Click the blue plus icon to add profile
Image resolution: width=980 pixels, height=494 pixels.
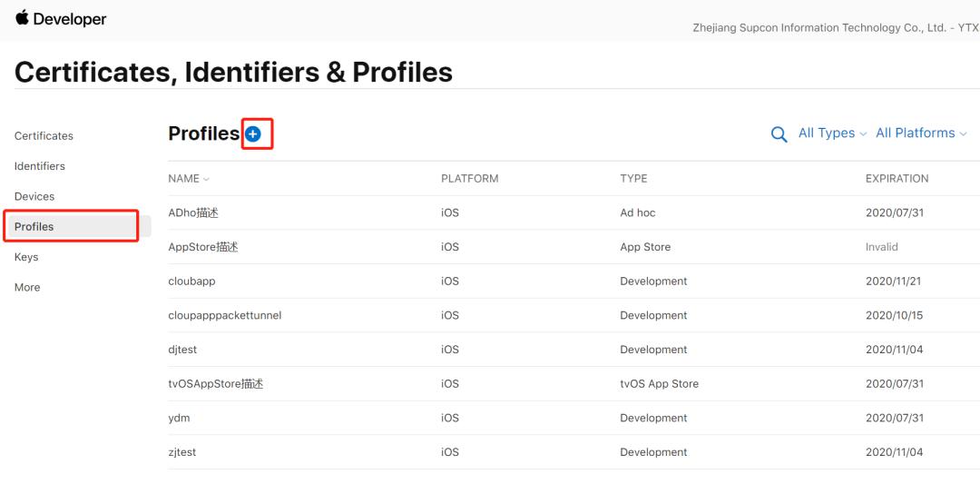(x=253, y=134)
